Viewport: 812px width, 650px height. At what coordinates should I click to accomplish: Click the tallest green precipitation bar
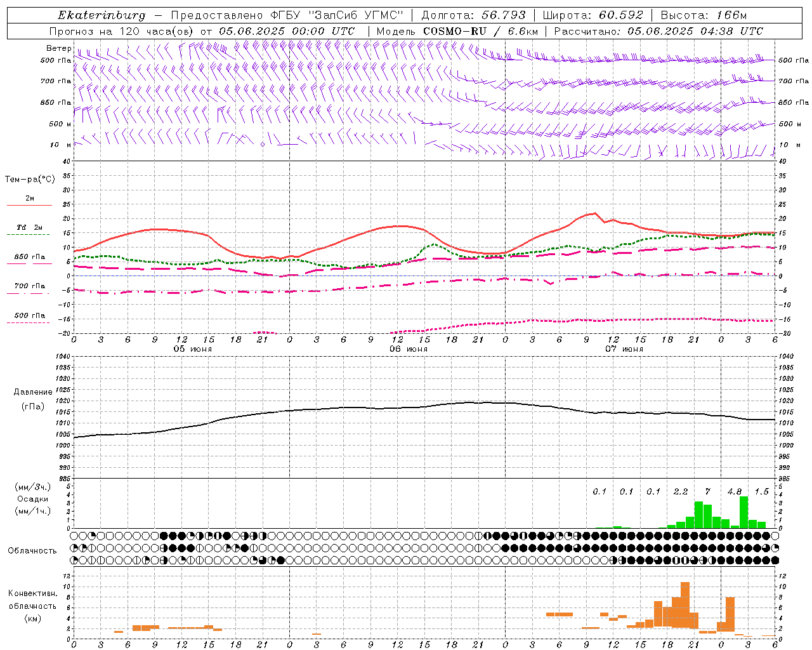click(743, 512)
